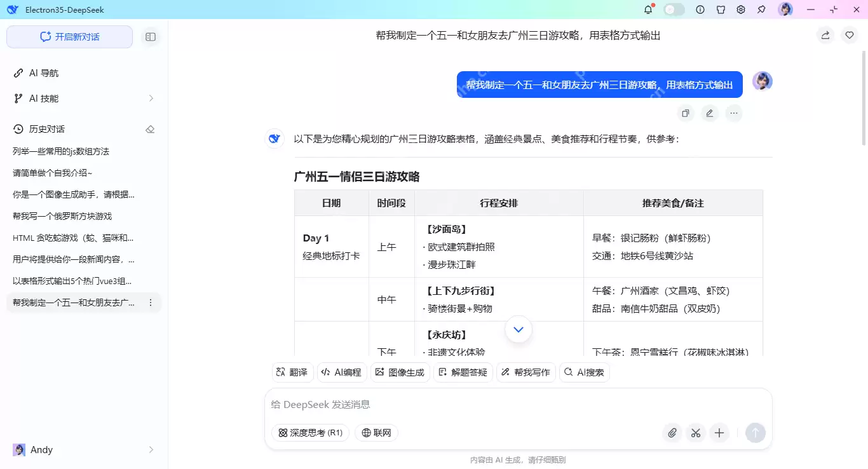The width and height of the screenshot is (868, 469).
Task: Open options for 帮我制定一个五一 chat via three dots
Action: [x=150, y=302]
